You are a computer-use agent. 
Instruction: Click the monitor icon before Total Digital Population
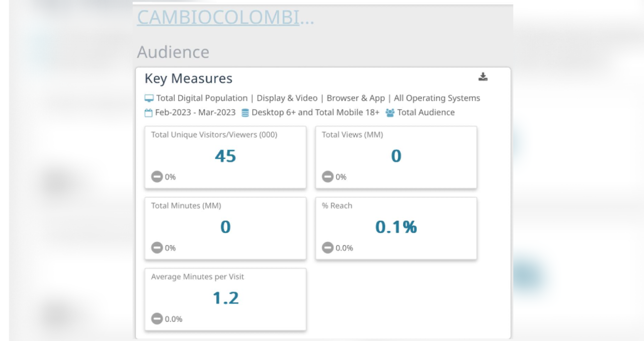148,98
